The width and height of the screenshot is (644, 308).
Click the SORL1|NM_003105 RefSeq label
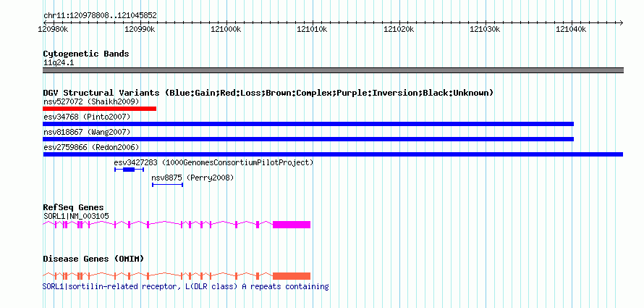tap(76, 216)
